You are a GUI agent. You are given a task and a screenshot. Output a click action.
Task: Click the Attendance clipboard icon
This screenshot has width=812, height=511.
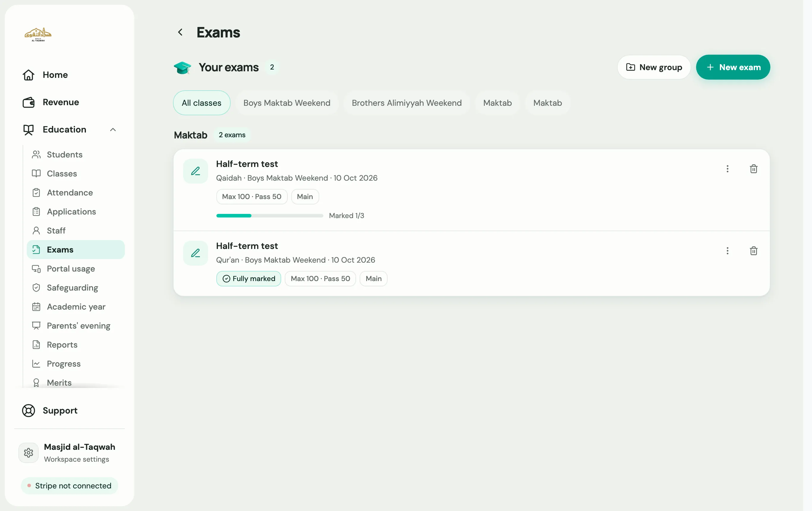(36, 193)
